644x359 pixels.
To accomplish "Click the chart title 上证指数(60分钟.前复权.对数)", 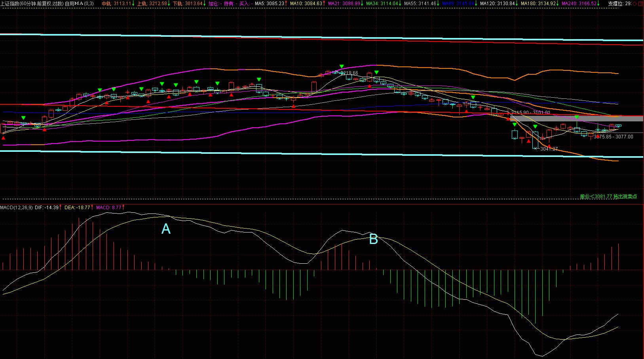I will pyautogui.click(x=32, y=4).
